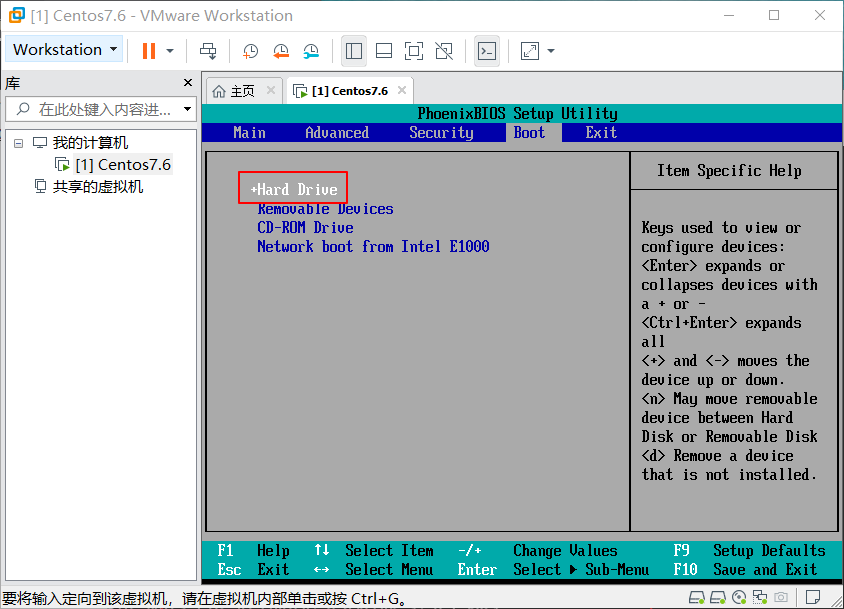Open stretch display dropdown arrow
Image resolution: width=844 pixels, height=609 pixels.
pyautogui.click(x=551, y=51)
